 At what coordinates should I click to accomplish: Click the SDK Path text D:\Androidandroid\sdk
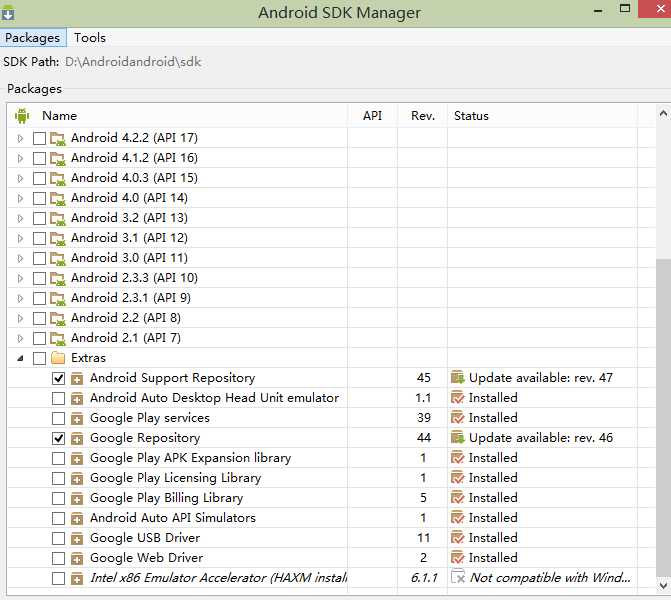133,62
